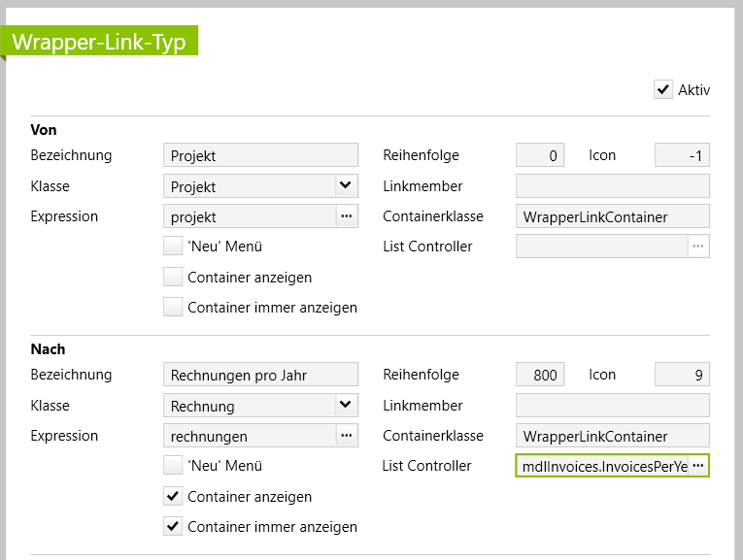Expand the Klasse dropdown showing Projekt
Image resolution: width=743 pixels, height=560 pixels.
(x=345, y=185)
